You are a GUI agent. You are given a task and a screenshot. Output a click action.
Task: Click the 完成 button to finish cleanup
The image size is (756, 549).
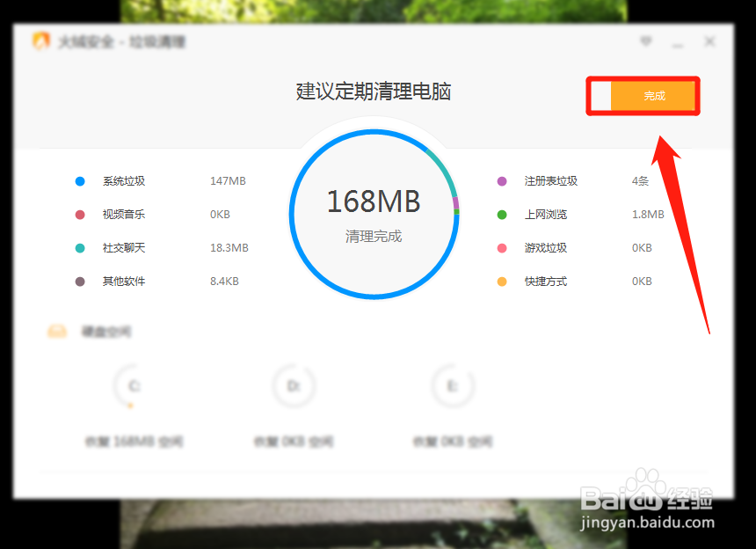652,96
